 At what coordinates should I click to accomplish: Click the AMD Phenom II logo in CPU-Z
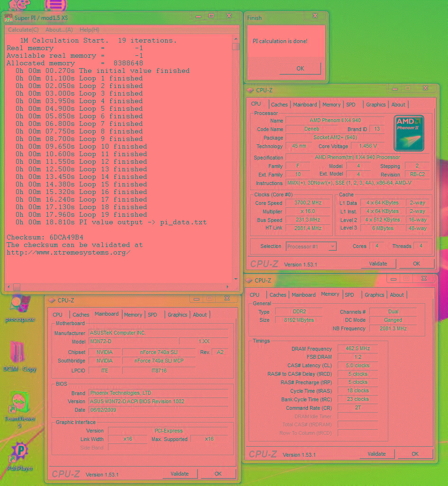pos(409,133)
